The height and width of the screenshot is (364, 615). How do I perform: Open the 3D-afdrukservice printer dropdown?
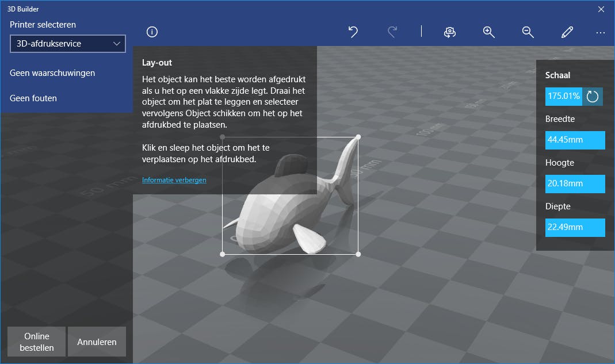click(67, 43)
